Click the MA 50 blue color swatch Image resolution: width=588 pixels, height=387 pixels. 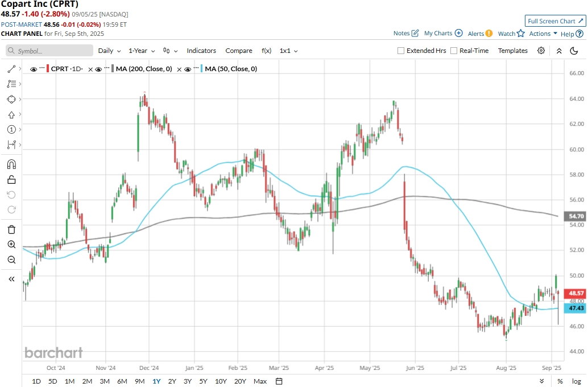tap(202, 69)
